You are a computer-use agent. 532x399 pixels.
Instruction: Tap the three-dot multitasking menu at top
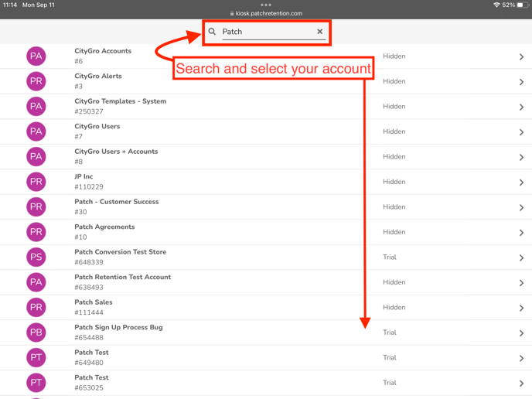pyautogui.click(x=266, y=5)
